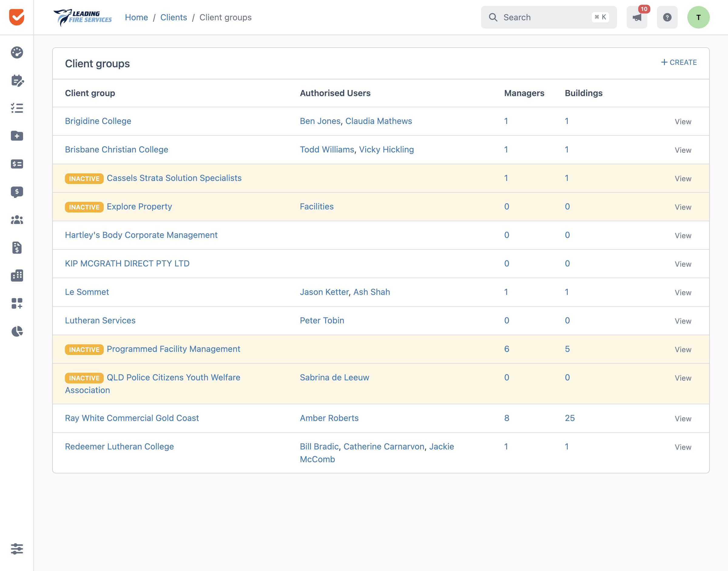728x571 pixels.
Task: Open the sliders settings icon at bottom
Action: tap(17, 549)
